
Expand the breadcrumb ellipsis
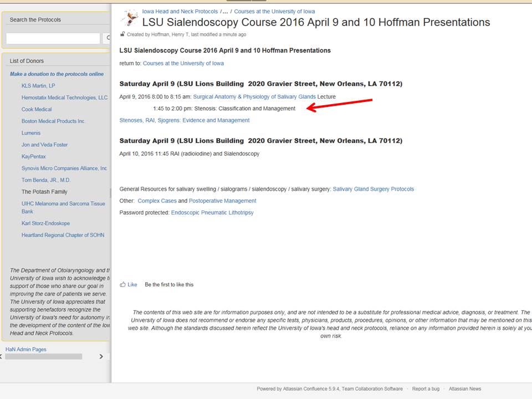click(x=225, y=12)
